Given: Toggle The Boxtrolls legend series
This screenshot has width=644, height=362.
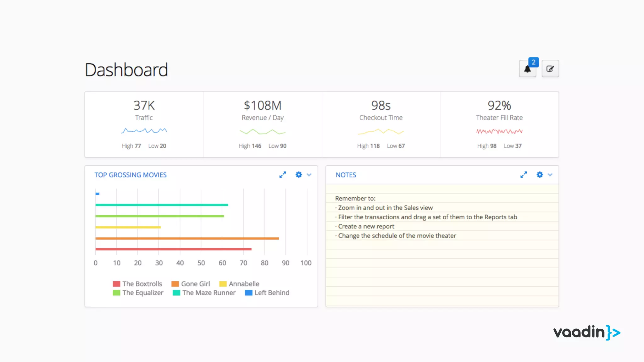Looking at the screenshot, I should [x=142, y=284].
